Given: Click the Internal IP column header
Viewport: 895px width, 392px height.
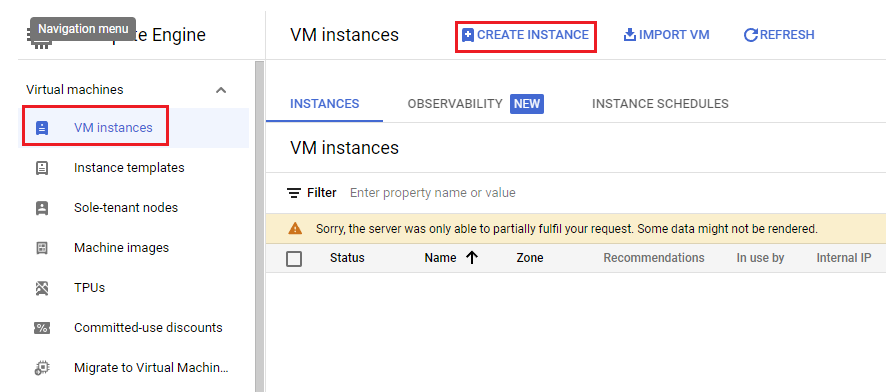Looking at the screenshot, I should (x=844, y=258).
